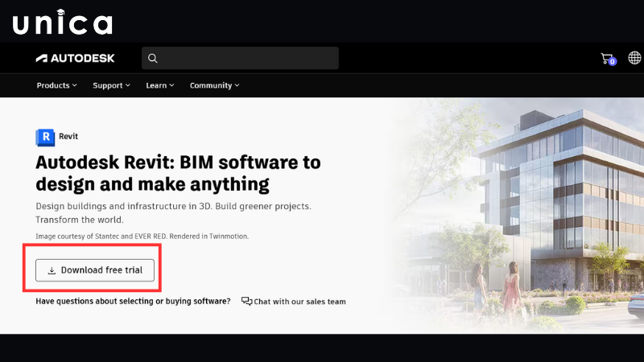Click the Revit product icon
Viewport: 644px width, 362px height.
(x=45, y=137)
